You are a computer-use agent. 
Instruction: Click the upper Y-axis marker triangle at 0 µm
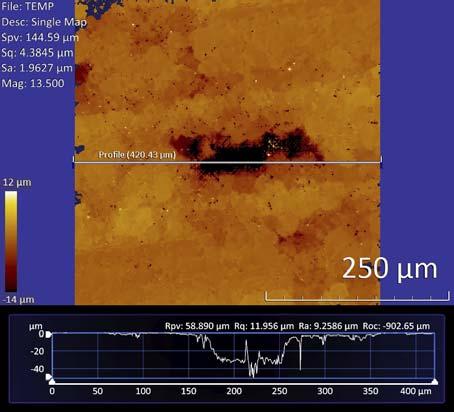coord(49,334)
